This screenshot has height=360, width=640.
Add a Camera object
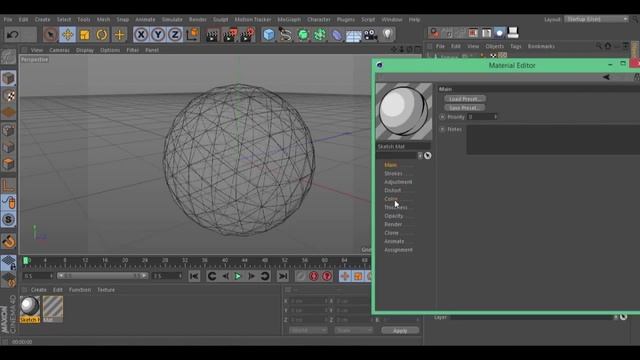[x=370, y=35]
